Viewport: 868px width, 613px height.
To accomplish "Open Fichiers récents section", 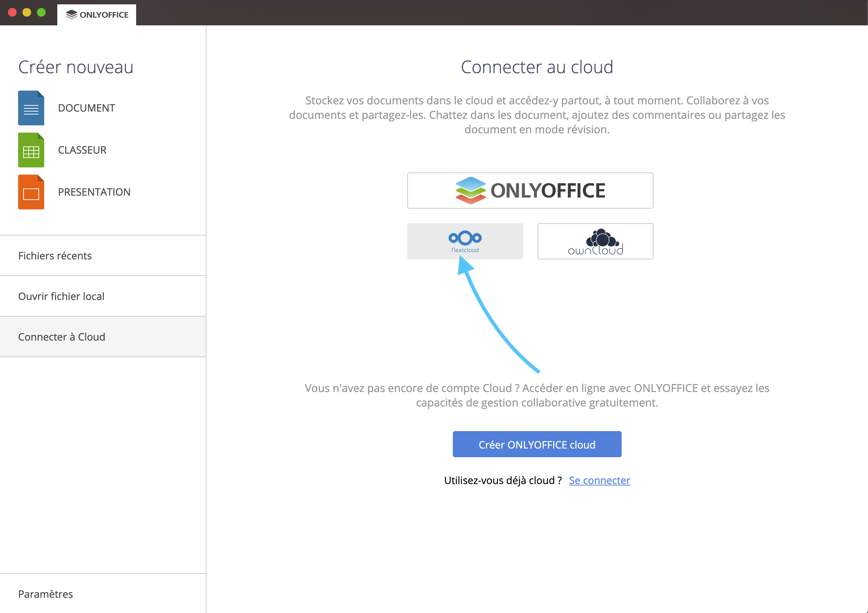I will (103, 256).
